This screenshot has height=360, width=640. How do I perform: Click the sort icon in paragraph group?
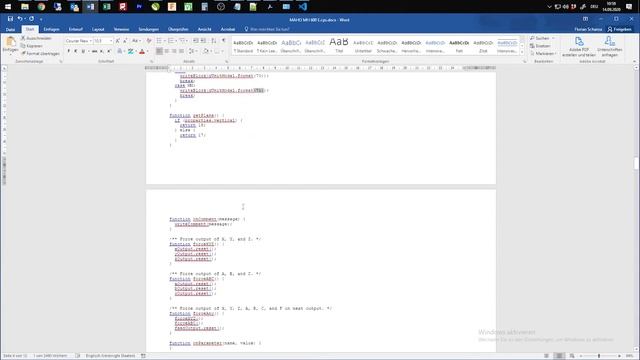213,41
